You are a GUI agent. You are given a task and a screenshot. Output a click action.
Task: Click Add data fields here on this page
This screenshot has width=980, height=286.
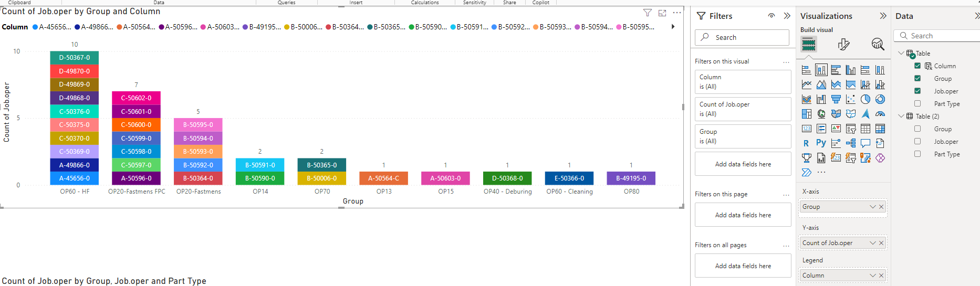tap(743, 215)
